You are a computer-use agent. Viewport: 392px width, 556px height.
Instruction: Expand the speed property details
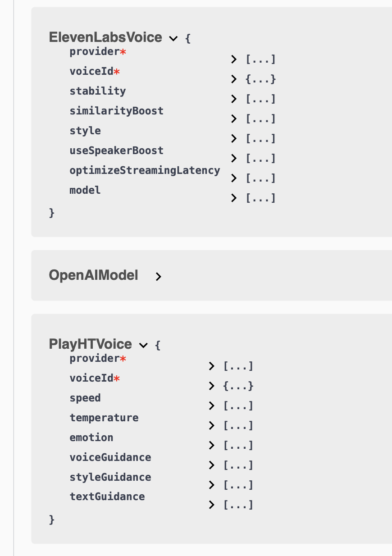(x=212, y=406)
